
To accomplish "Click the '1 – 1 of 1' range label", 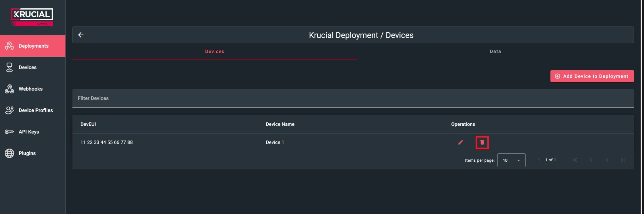I will pos(547,160).
